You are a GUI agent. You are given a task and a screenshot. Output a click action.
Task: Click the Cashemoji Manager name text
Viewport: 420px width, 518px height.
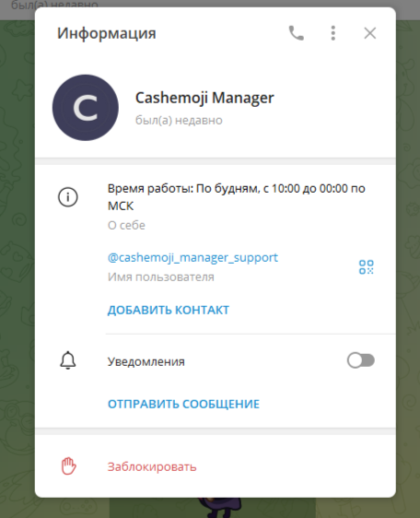click(x=204, y=98)
